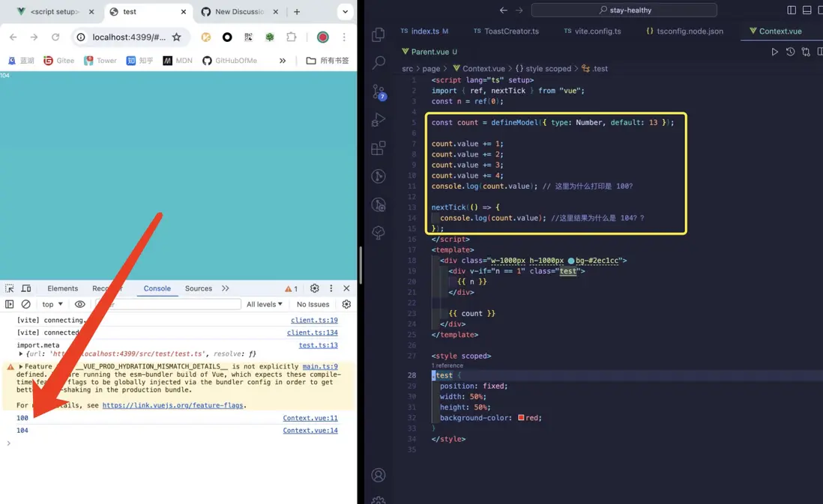Open the Chrome three-dot menu
The width and height of the screenshot is (823, 504).
click(x=344, y=37)
